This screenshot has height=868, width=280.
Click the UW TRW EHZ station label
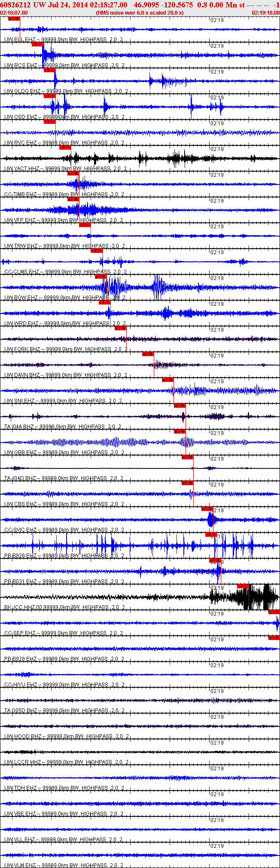[x=21, y=246]
